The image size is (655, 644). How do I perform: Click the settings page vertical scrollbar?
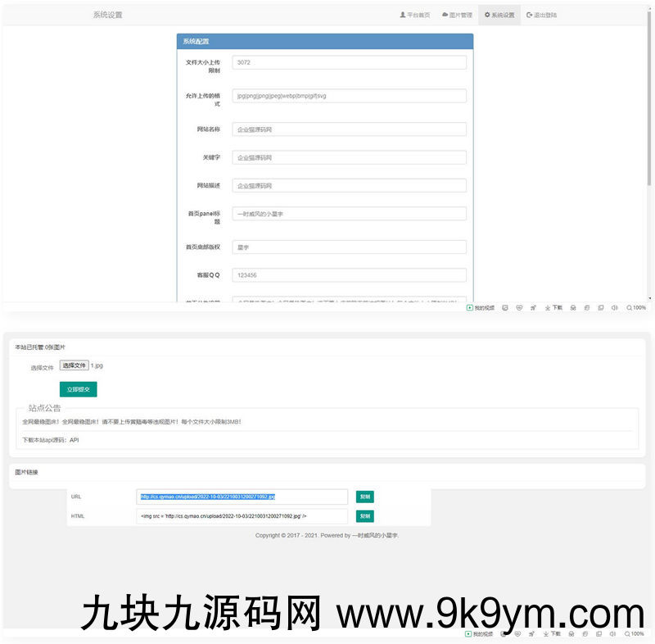coord(650,98)
